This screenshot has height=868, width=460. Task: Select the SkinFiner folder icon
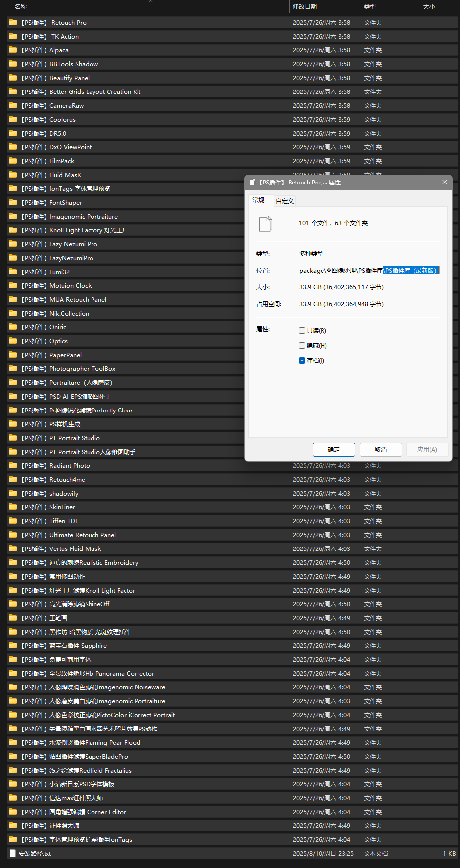13,507
